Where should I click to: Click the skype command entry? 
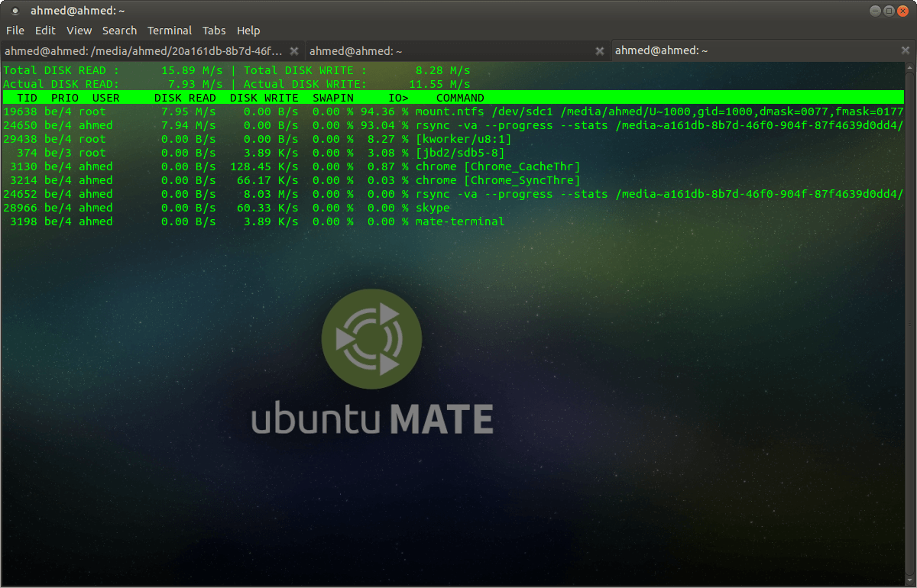(433, 208)
